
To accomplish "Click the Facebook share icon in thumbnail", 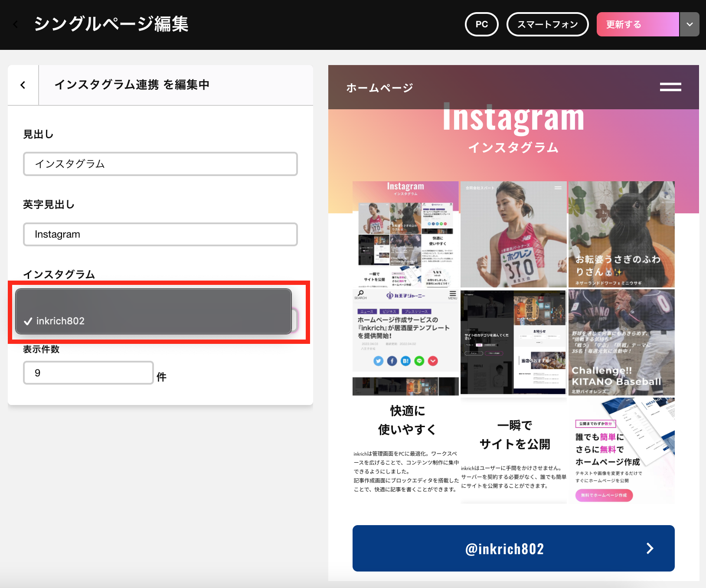I will pos(392,361).
